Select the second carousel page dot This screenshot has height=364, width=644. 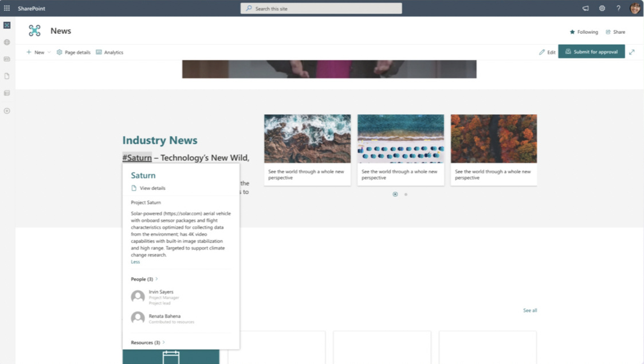tap(406, 195)
